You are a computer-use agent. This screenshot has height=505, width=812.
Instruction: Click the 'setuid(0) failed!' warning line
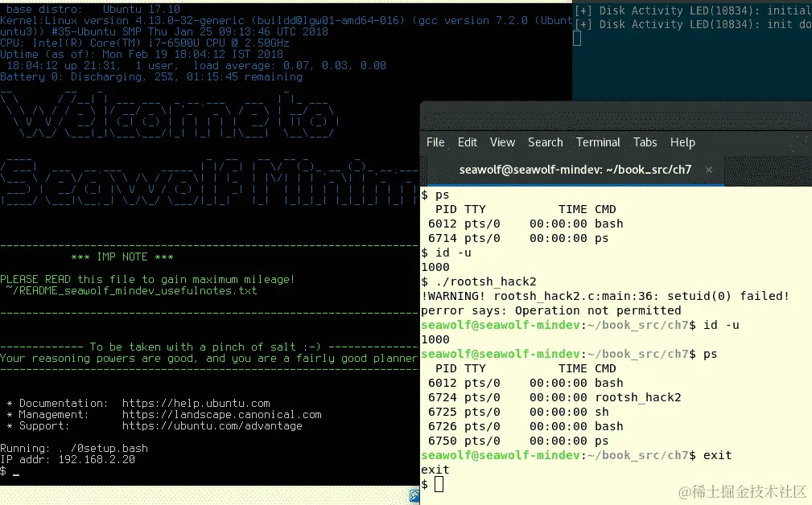pyautogui.click(x=605, y=296)
